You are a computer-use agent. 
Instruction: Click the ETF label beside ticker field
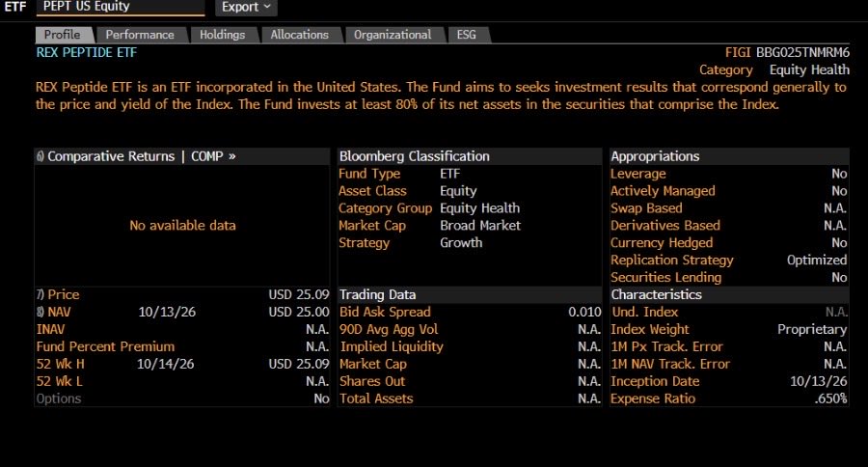tap(15, 7)
